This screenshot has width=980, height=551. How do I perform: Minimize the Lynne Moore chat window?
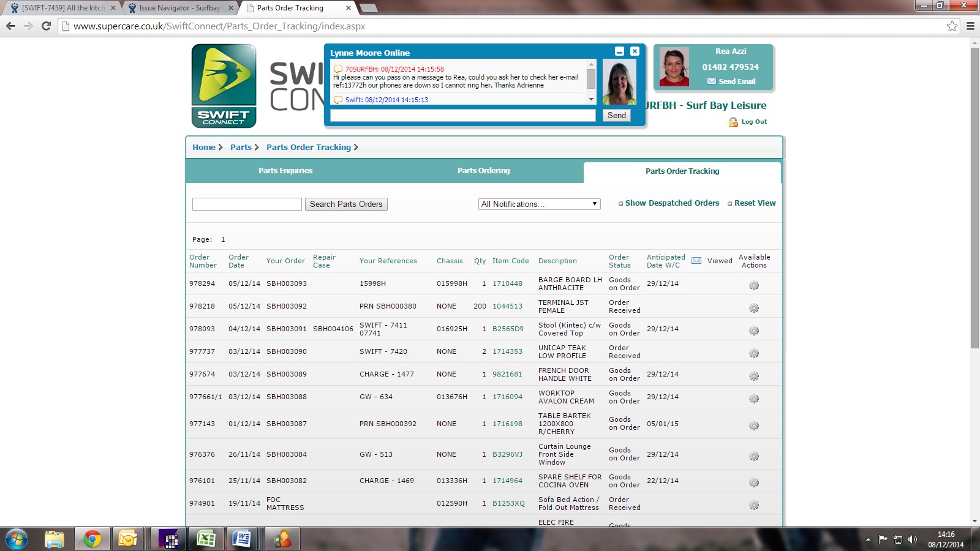pyautogui.click(x=619, y=51)
